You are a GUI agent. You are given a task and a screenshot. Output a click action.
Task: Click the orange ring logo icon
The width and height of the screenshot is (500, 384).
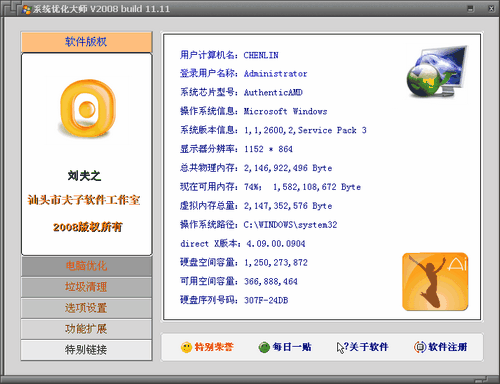click(x=88, y=109)
